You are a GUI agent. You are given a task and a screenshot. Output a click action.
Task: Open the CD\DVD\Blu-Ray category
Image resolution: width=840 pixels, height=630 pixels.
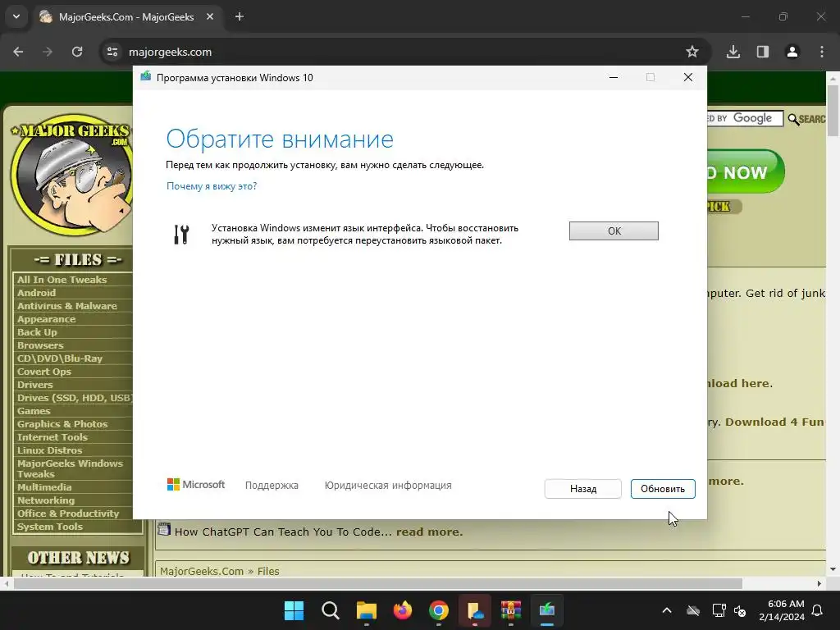coord(59,358)
